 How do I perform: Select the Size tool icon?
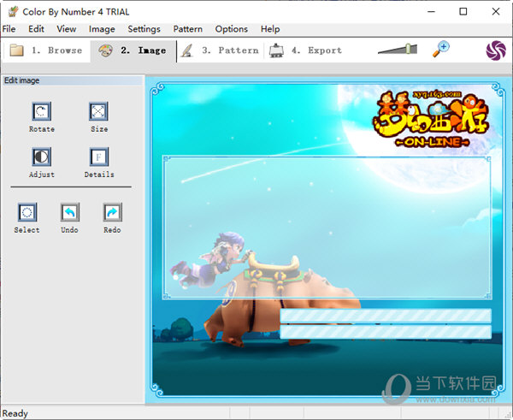pos(99,111)
